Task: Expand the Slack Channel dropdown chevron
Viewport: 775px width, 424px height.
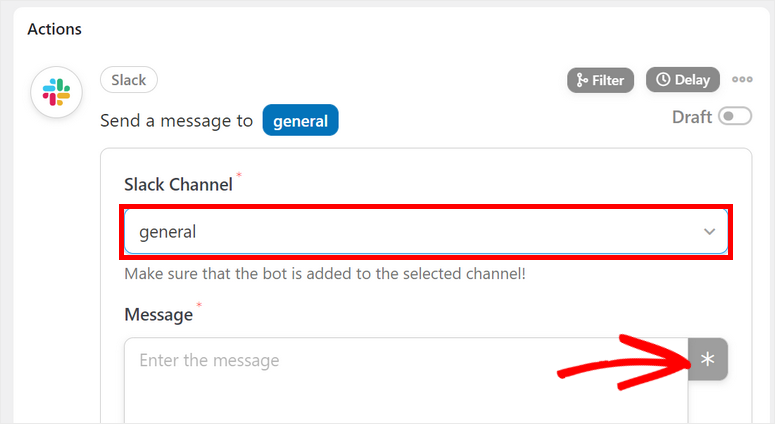Action: click(710, 232)
